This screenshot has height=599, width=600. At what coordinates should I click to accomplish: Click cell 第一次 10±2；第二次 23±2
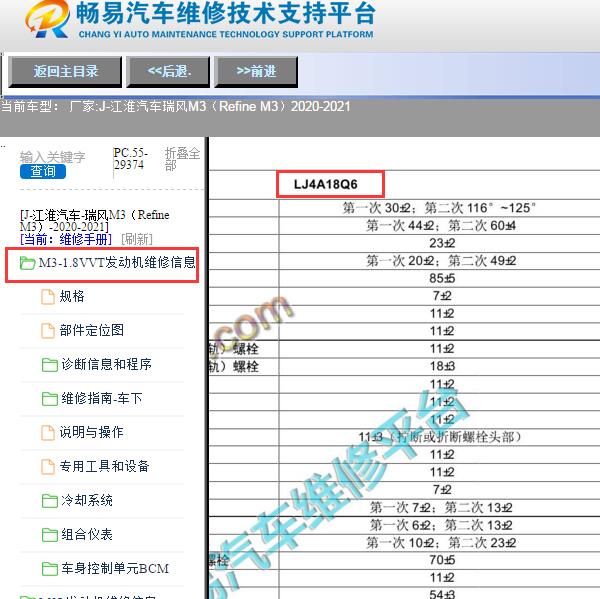coord(441,543)
